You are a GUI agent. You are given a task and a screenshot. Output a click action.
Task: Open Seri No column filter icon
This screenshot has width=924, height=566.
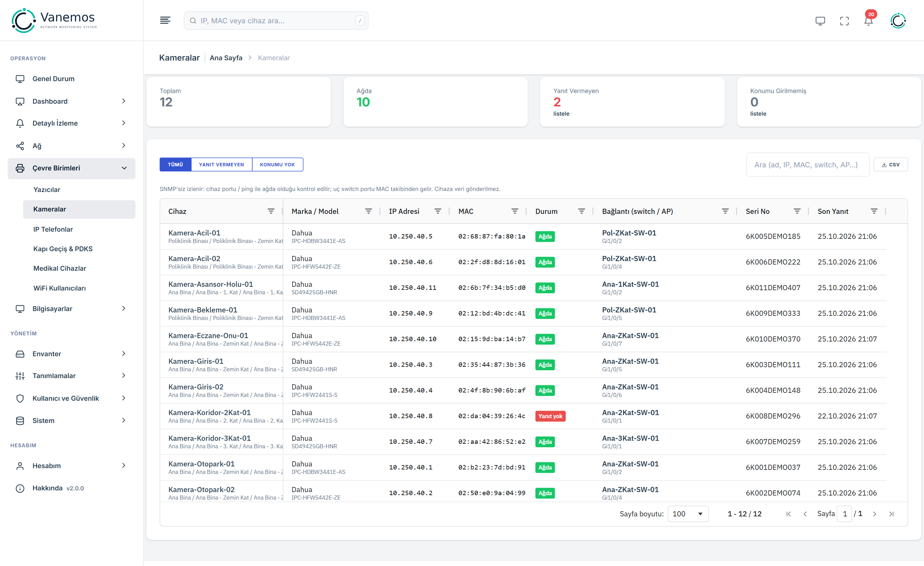[797, 211]
